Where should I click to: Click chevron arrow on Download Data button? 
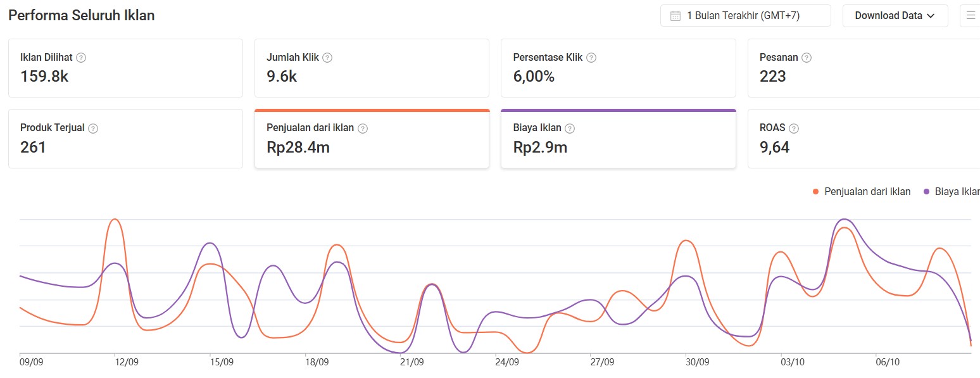point(931,16)
